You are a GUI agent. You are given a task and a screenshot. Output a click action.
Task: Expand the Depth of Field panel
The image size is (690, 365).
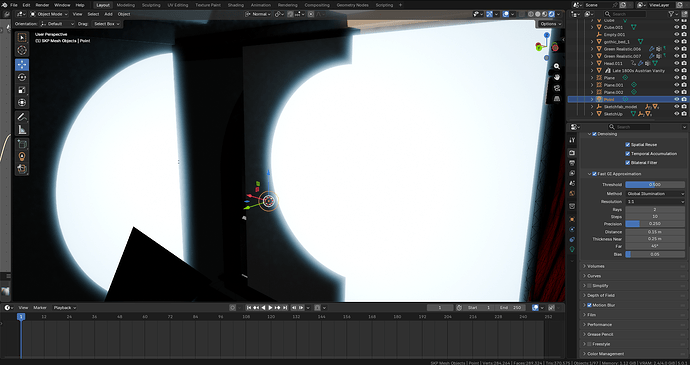601,295
